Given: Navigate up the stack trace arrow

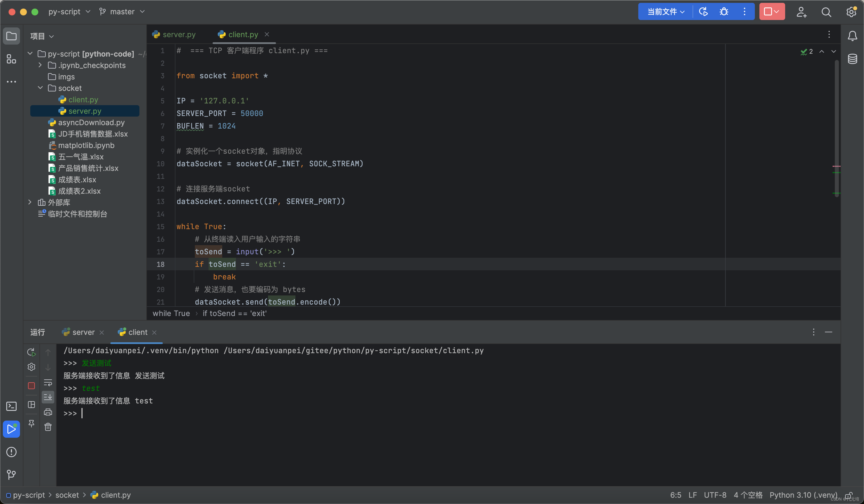Looking at the screenshot, I should (48, 352).
